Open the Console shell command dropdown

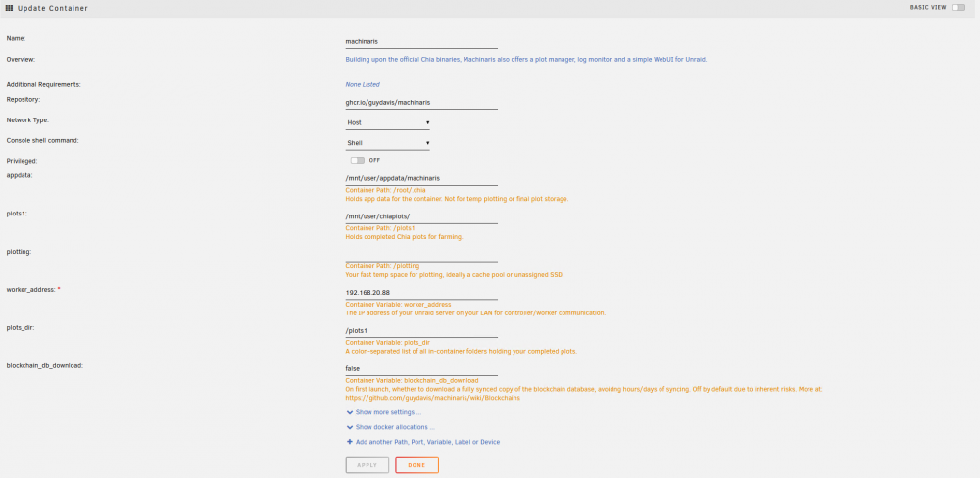click(x=387, y=143)
